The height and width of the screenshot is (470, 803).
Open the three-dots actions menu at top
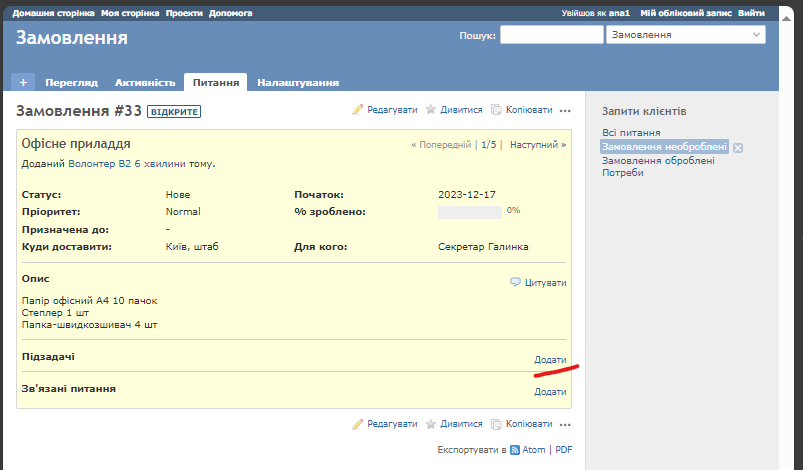[565, 111]
